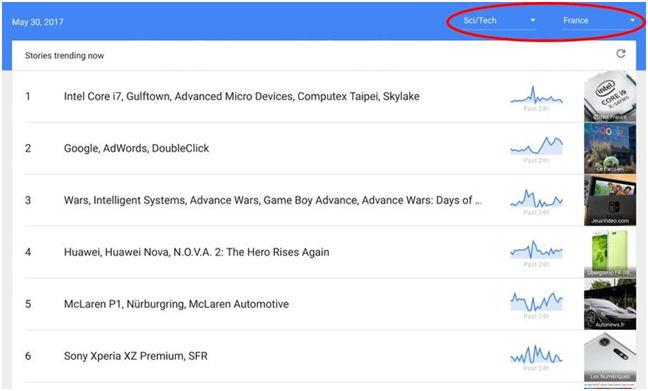Click the McLaren car thumbnail
Image resolution: width=648 pixels, height=391 pixels.
click(x=610, y=304)
